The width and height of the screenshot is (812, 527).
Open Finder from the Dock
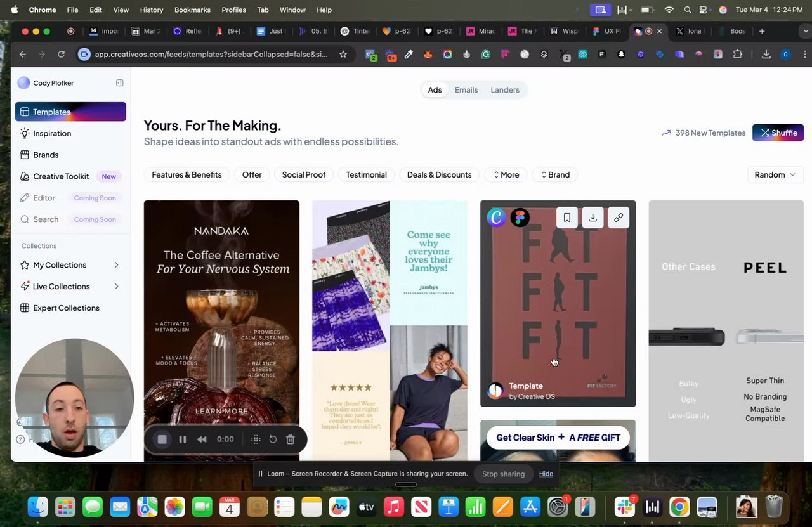pyautogui.click(x=38, y=507)
